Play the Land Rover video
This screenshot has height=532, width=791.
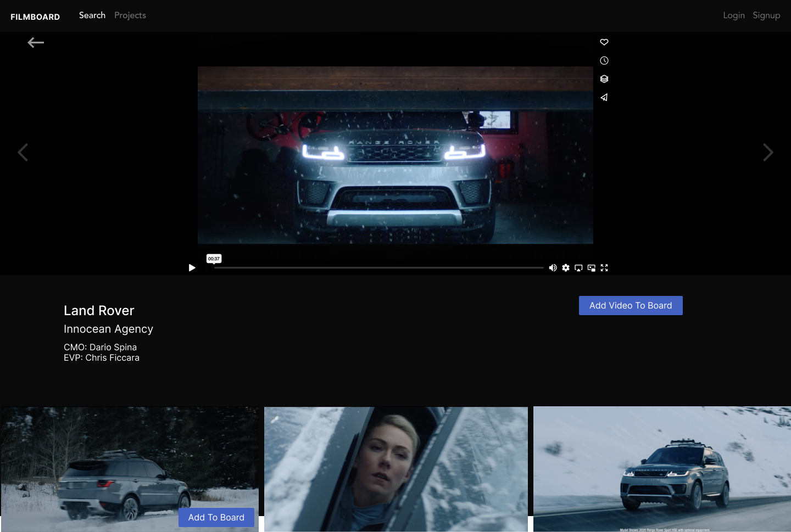point(192,268)
